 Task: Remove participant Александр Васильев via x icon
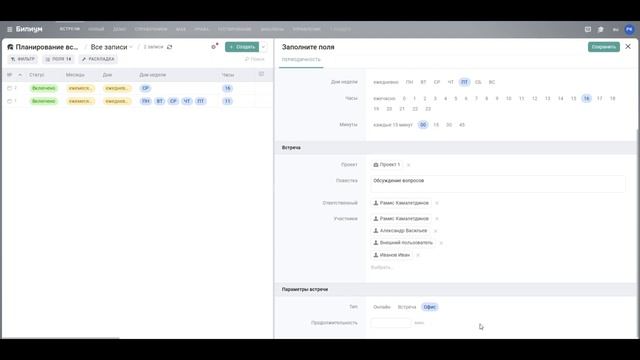[x=436, y=231]
